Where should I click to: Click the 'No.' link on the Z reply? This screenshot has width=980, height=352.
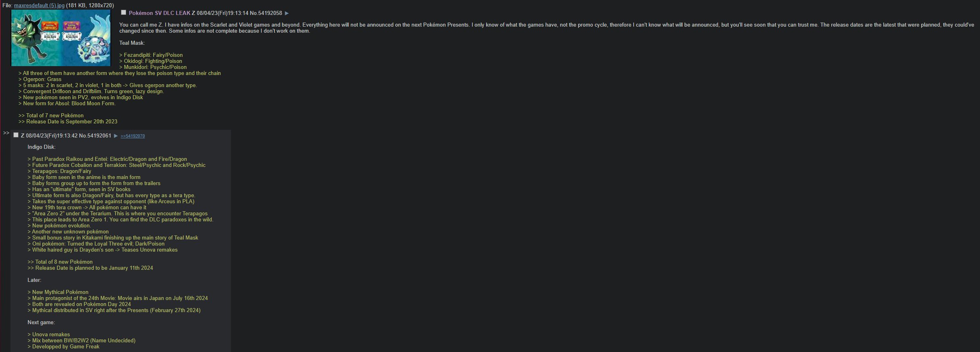(x=83, y=136)
